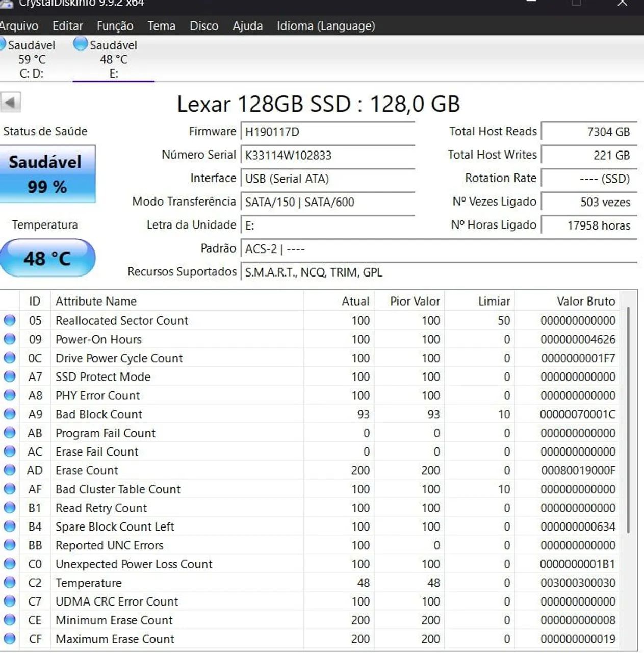Select the Bad Block Count attribute name
Image resolution: width=644 pixels, height=653 pixels.
pyautogui.click(x=99, y=414)
